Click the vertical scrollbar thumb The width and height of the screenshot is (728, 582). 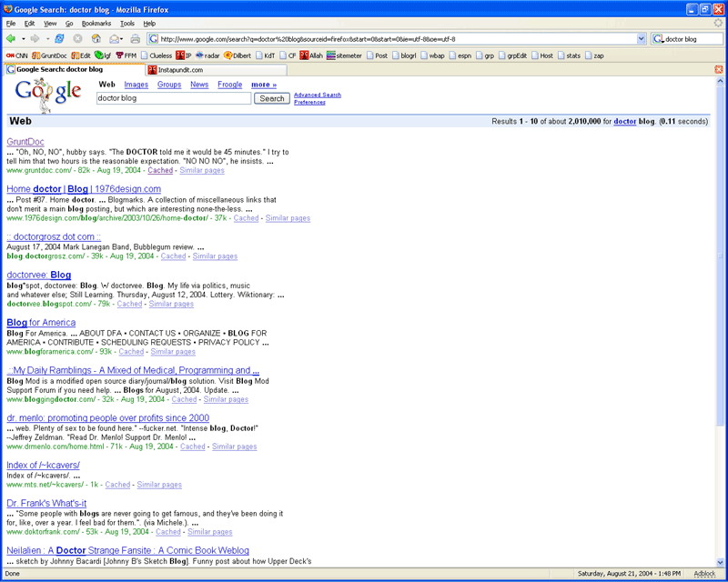720,256
